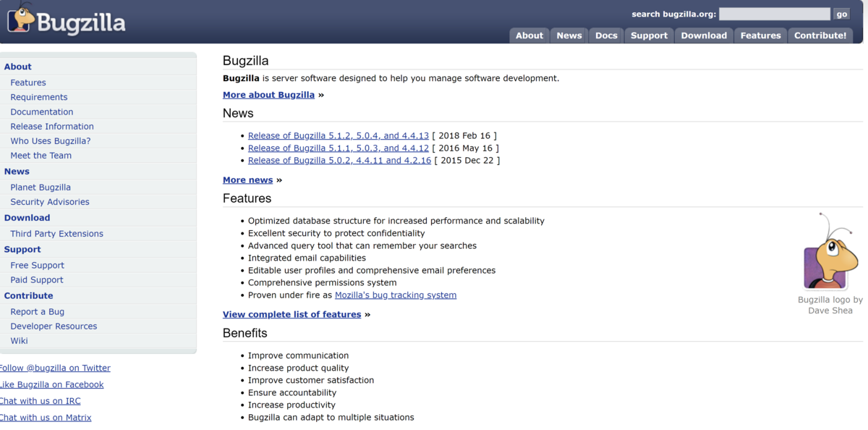Open Mozilla's bug tracking system link
868x430 pixels.
(x=396, y=295)
